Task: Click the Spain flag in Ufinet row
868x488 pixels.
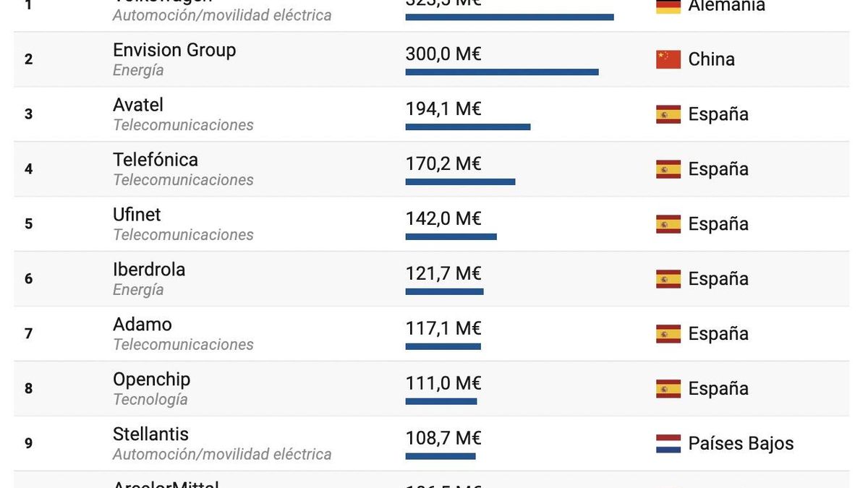Action: click(668, 224)
